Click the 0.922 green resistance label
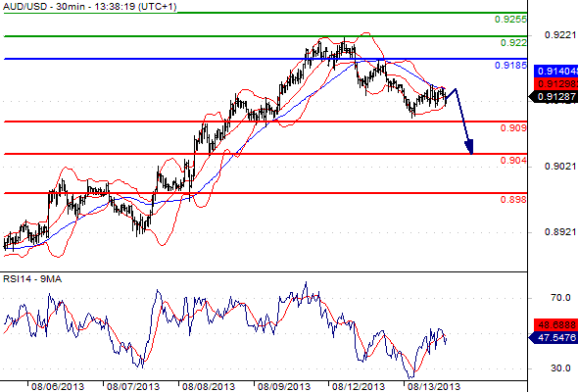Viewport: 578px width, 392px height. click(x=513, y=43)
